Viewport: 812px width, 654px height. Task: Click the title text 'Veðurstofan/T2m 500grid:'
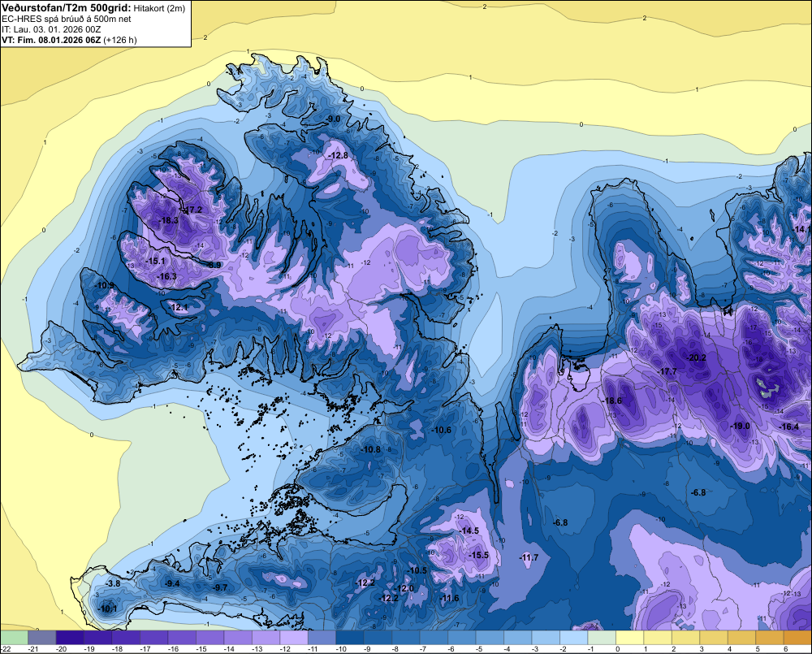(67, 7)
